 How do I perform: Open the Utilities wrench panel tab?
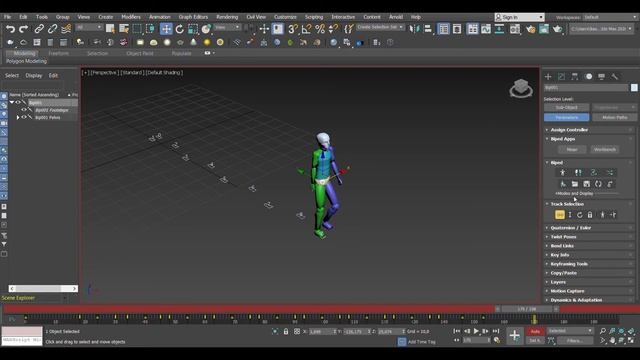(615, 76)
